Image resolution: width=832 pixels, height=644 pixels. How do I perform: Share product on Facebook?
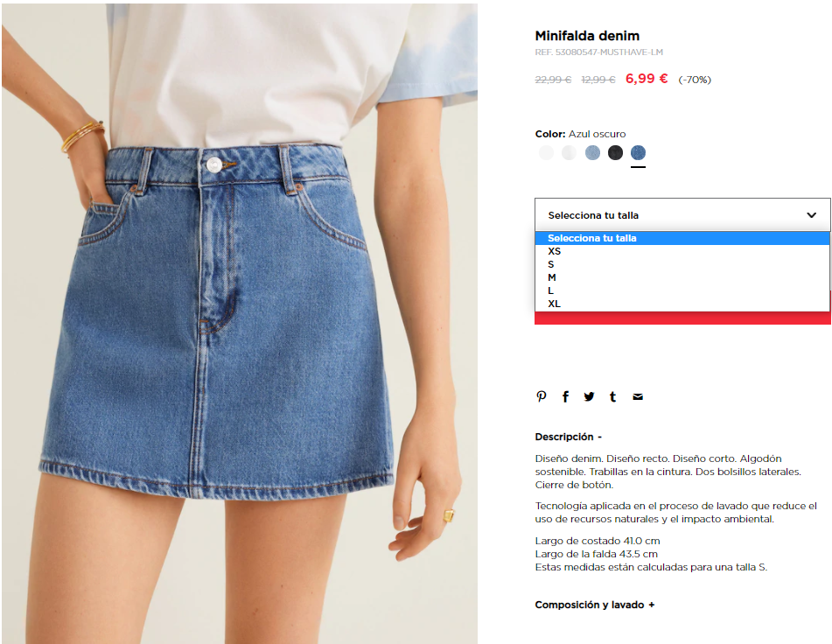coord(566,396)
